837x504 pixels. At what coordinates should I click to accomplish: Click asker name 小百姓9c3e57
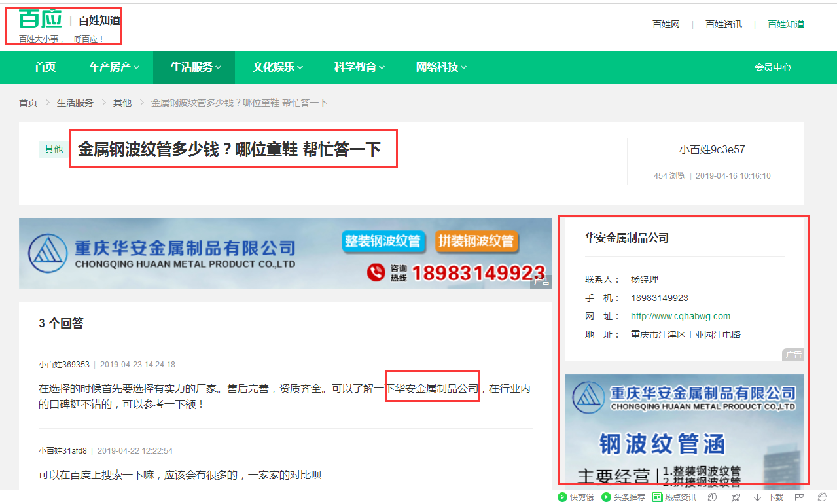click(712, 149)
